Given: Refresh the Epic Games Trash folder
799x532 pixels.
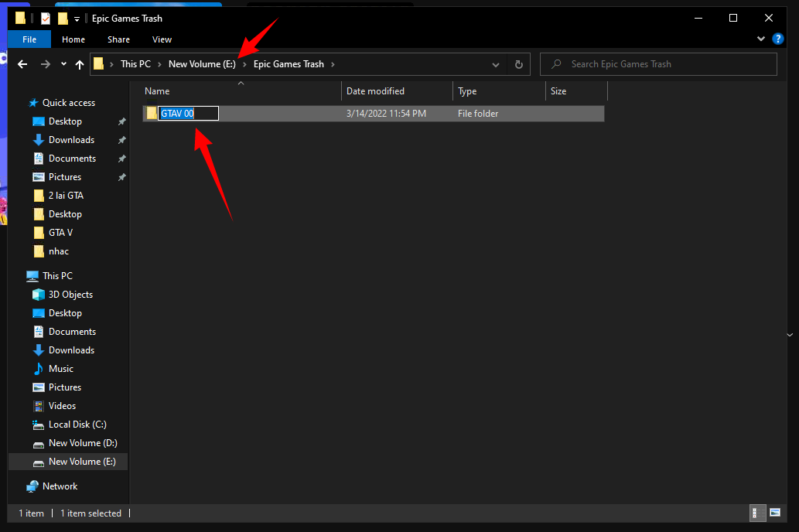Looking at the screenshot, I should point(519,65).
